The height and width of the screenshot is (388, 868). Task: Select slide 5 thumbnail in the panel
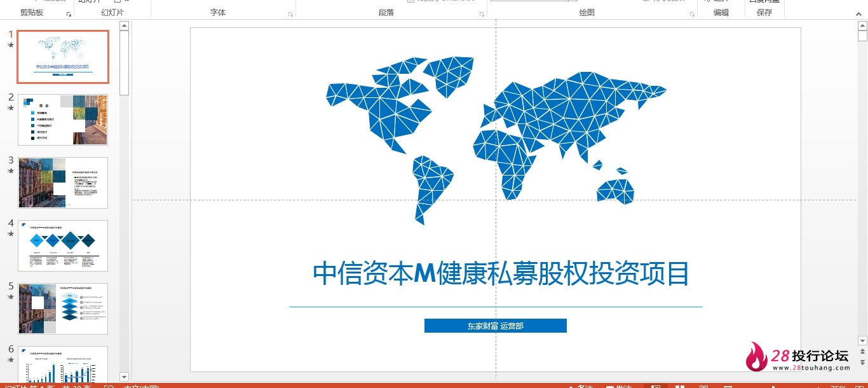(x=63, y=308)
